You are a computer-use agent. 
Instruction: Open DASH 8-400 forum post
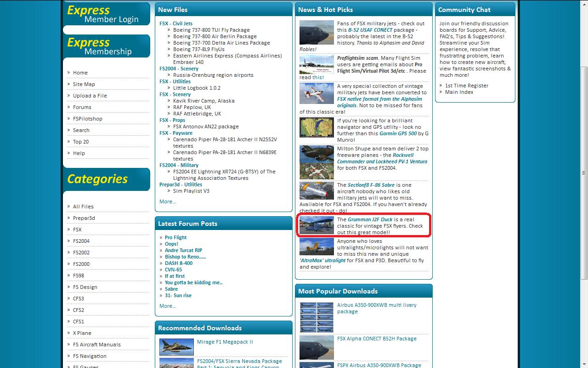tap(179, 264)
